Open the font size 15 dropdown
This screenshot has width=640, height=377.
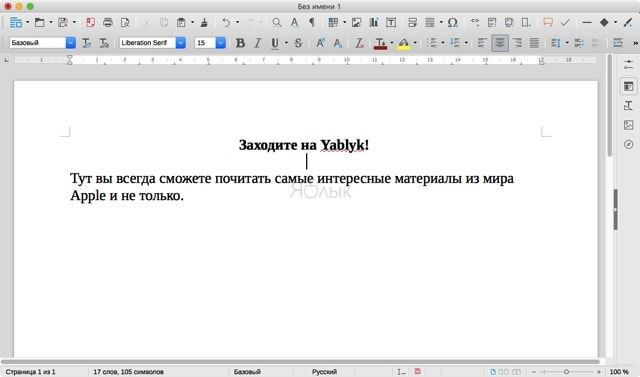220,43
